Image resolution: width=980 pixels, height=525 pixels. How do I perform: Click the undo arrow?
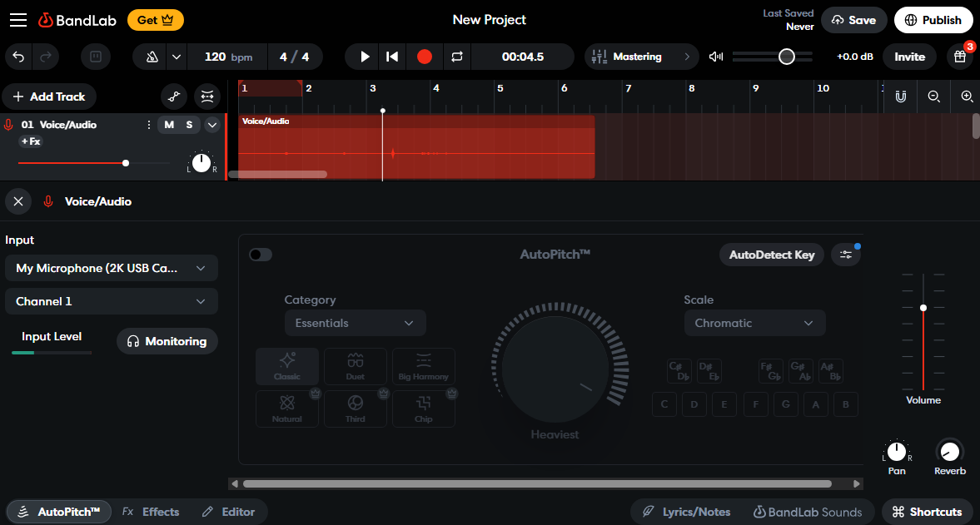point(17,57)
